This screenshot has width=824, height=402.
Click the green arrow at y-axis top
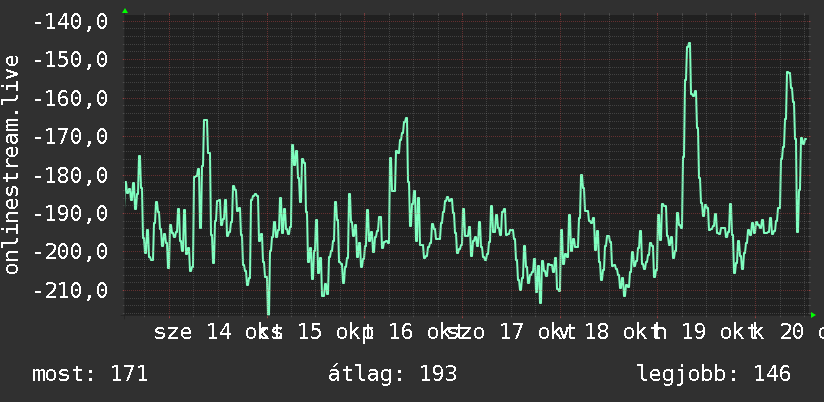coord(125,11)
